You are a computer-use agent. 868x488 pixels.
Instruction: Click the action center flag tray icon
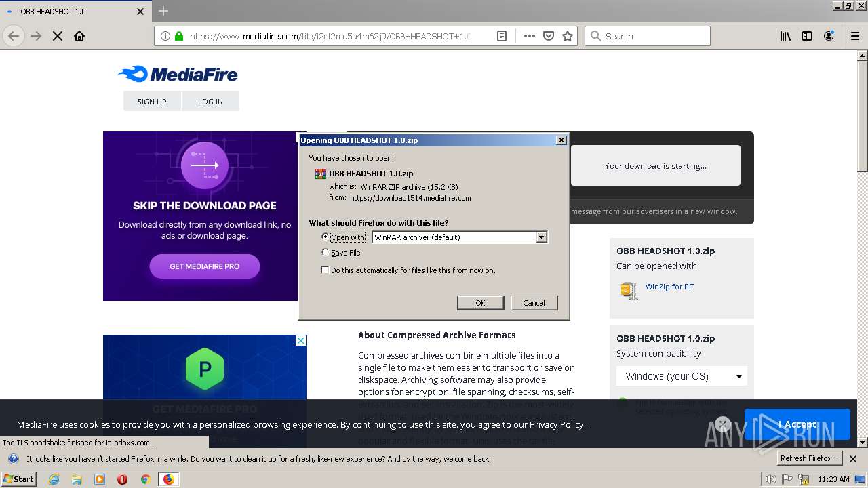(788, 479)
